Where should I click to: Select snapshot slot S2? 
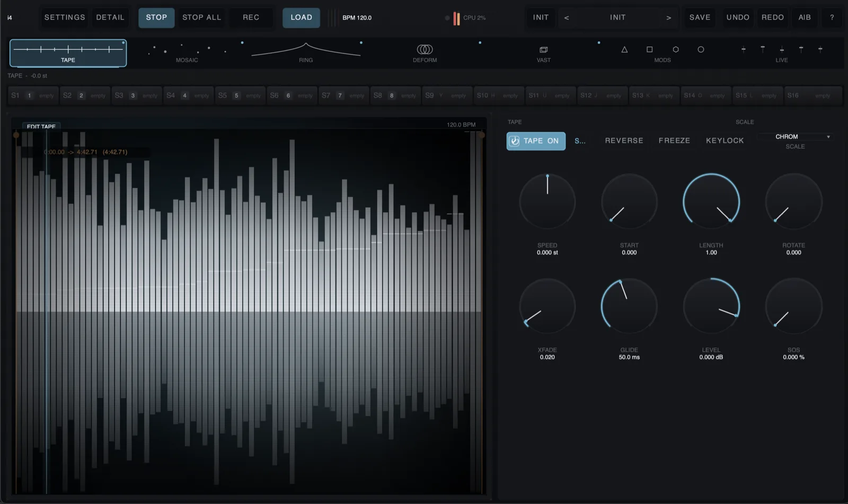pos(85,95)
